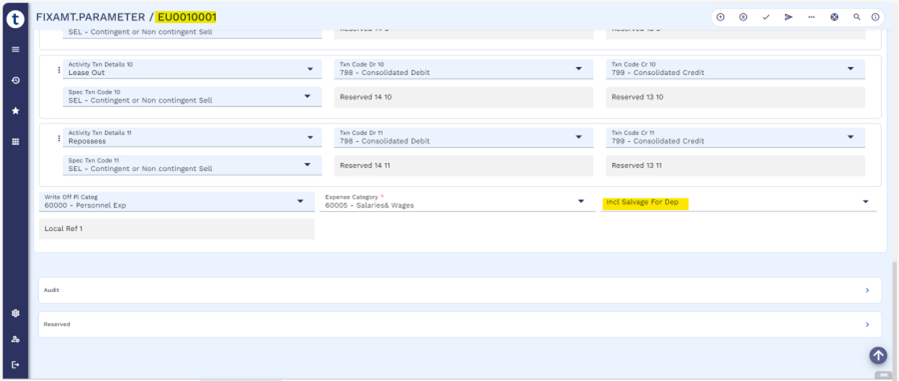The image size is (899, 381).
Task: Click the FIXAMT.PARAMETER title text
Action: pyautogui.click(x=91, y=17)
